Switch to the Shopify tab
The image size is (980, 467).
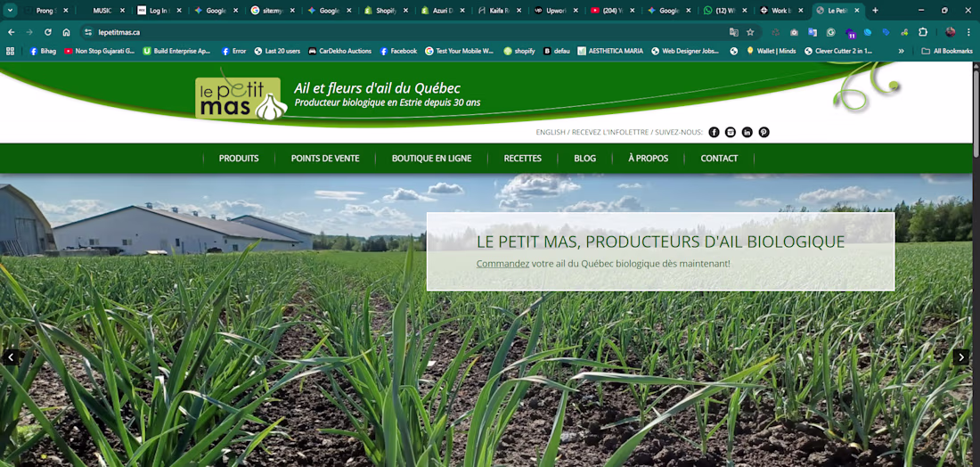[x=388, y=11]
